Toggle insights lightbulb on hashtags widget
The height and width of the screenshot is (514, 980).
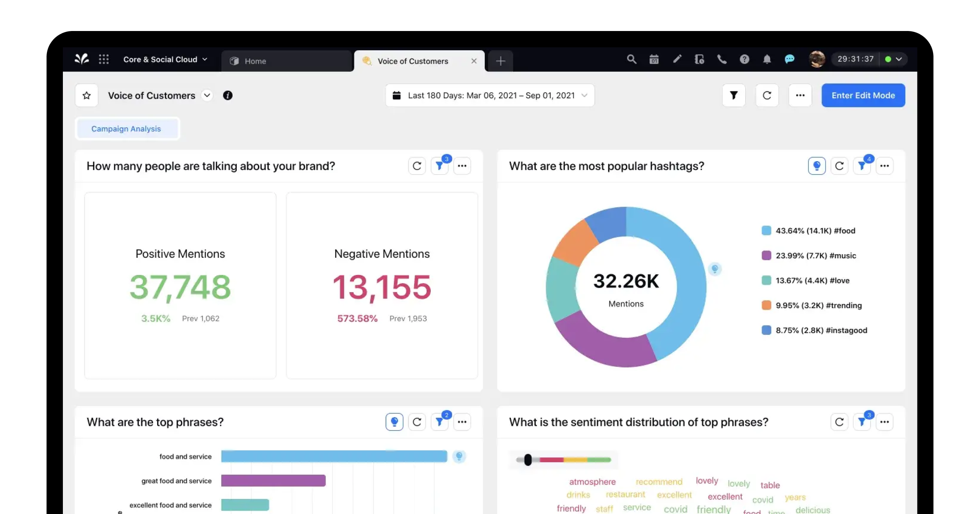pyautogui.click(x=817, y=166)
